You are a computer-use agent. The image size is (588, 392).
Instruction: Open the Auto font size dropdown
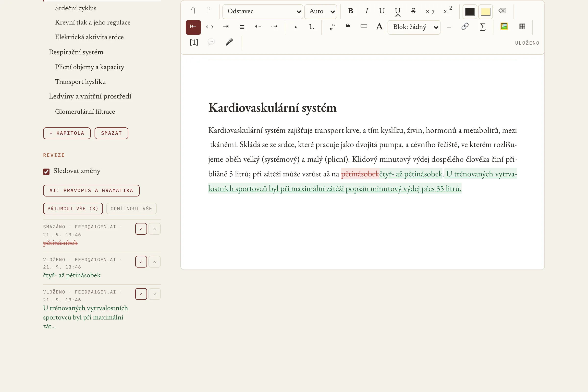320,12
